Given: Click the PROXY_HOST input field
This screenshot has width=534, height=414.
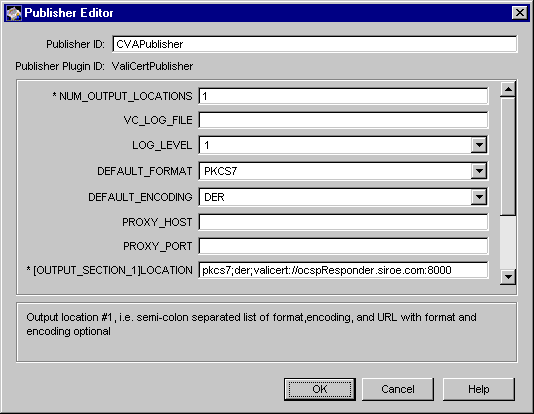Looking at the screenshot, I should [x=343, y=222].
